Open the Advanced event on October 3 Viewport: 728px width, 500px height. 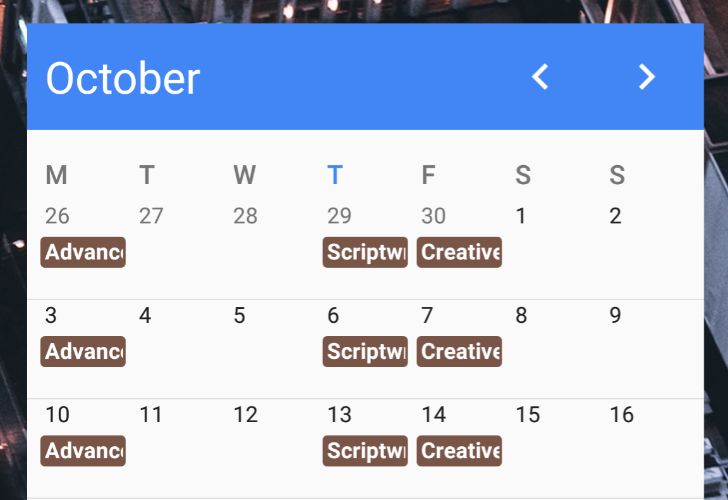(x=83, y=351)
